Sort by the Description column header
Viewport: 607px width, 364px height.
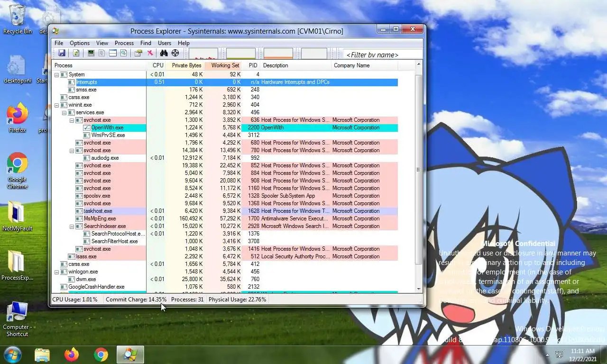click(296, 65)
